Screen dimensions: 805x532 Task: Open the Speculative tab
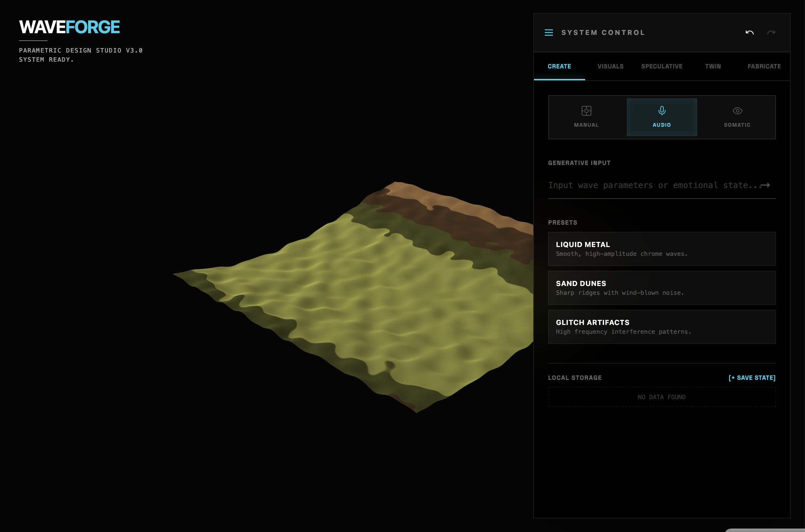661,66
